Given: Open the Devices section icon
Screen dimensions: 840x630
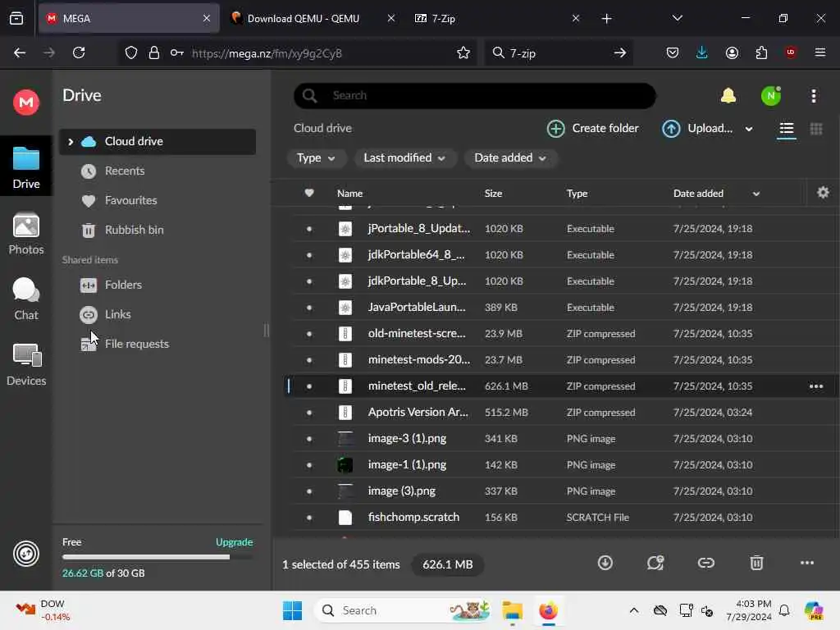Looking at the screenshot, I should 26,356.
